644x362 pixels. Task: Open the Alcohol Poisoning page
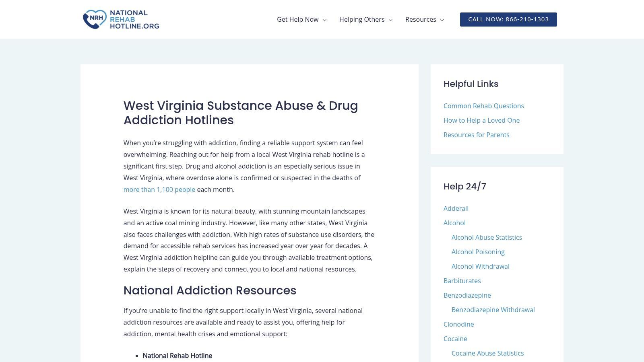(478, 252)
